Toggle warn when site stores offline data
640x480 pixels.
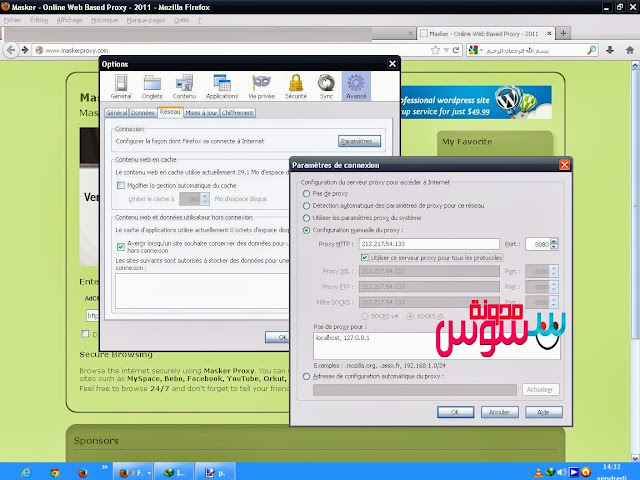121,247
